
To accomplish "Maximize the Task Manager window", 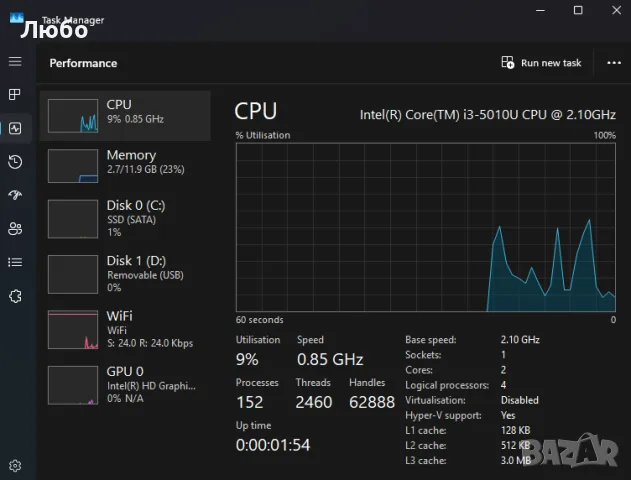I will coord(578,10).
